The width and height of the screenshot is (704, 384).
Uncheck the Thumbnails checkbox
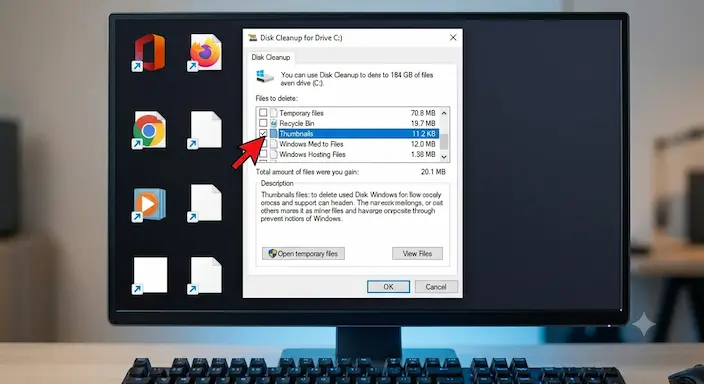pyautogui.click(x=263, y=133)
